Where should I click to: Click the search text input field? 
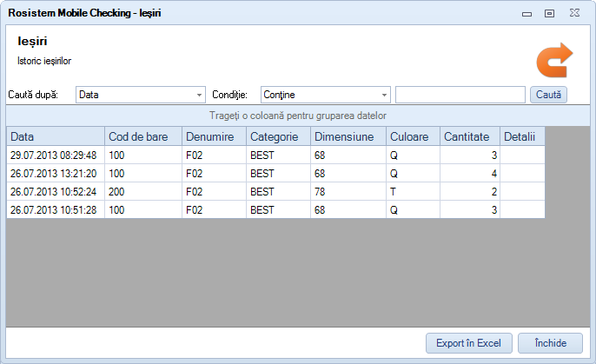pyautogui.click(x=460, y=95)
